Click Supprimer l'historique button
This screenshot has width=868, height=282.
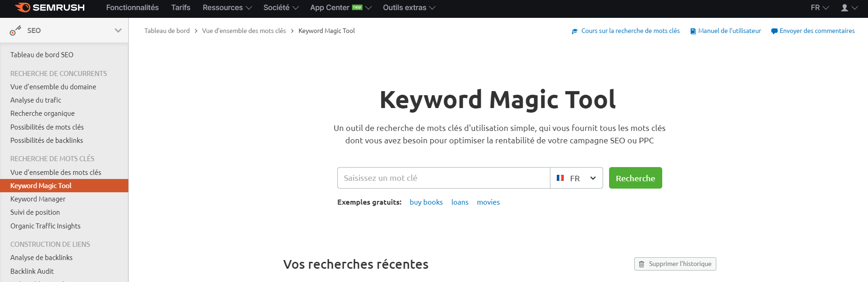pos(675,264)
